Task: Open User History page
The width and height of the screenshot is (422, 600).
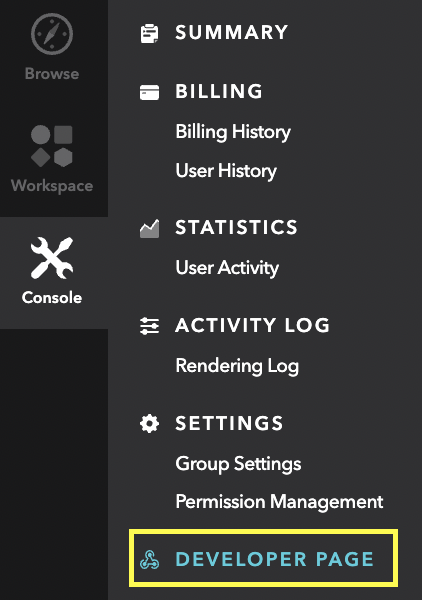Action: pyautogui.click(x=226, y=171)
